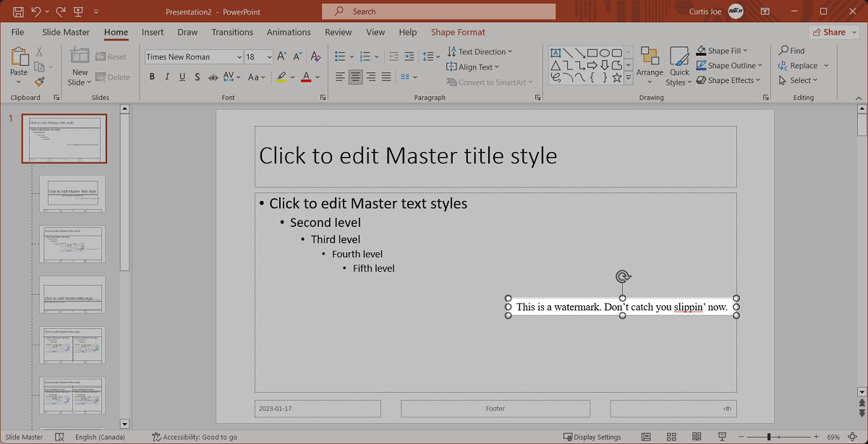868x444 pixels.
Task: Click the Increase Font Size icon
Action: 282,56
